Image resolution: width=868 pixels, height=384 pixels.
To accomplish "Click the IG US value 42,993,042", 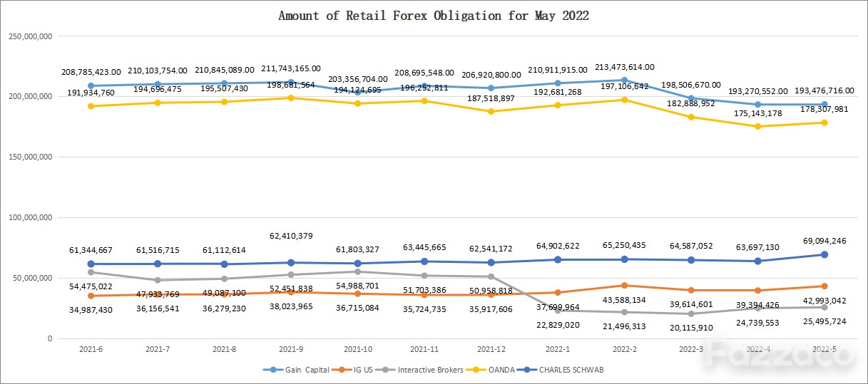I will click(824, 301).
